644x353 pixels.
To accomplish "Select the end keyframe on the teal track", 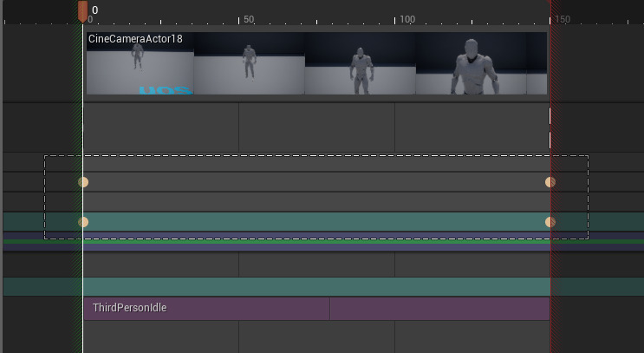I will point(550,222).
